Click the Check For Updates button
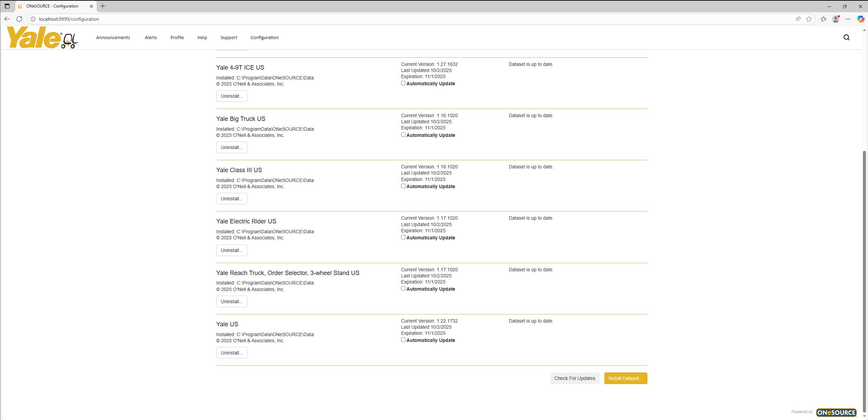Image resolution: width=868 pixels, height=420 pixels. coord(574,378)
